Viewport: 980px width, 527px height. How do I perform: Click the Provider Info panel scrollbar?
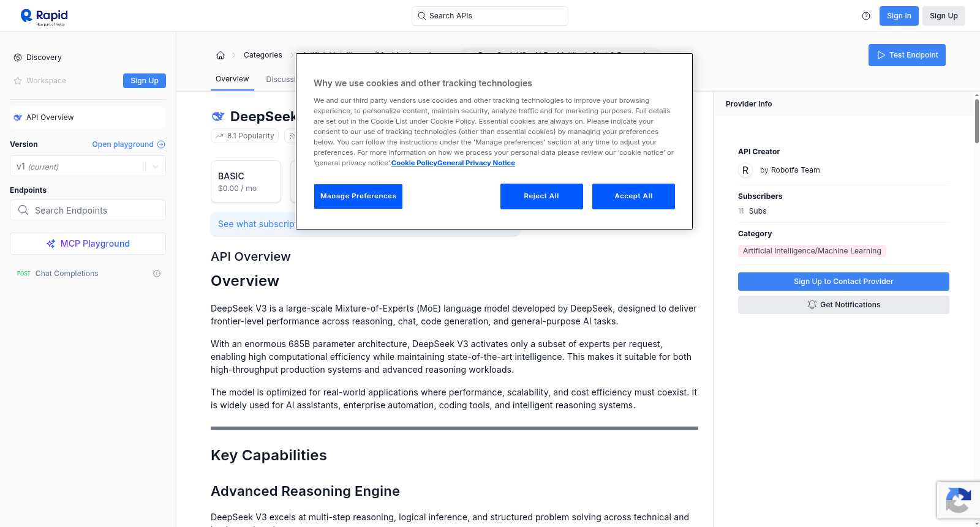(x=977, y=121)
